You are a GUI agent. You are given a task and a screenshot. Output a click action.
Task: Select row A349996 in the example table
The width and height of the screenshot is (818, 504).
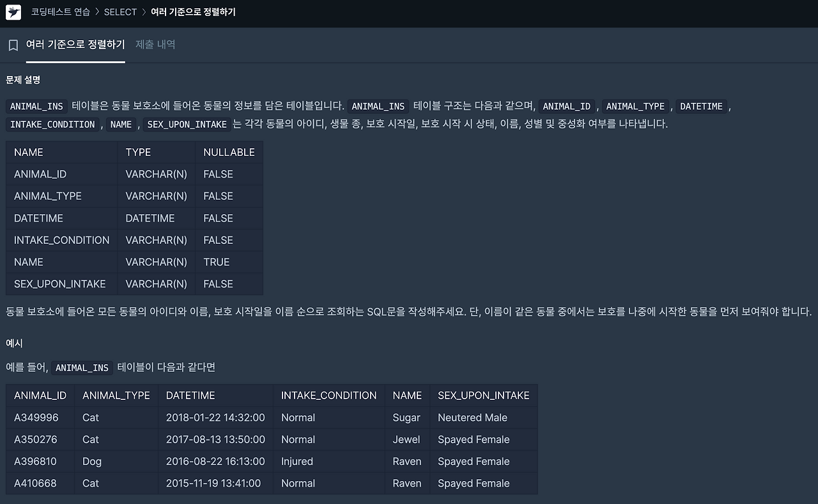40,417
